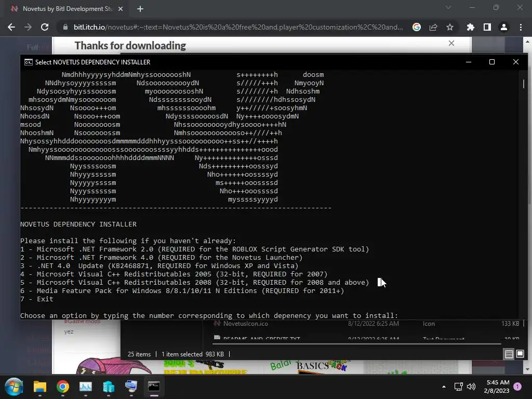Open the blue building icon on the taskbar
The width and height of the screenshot is (532, 399).
109,387
